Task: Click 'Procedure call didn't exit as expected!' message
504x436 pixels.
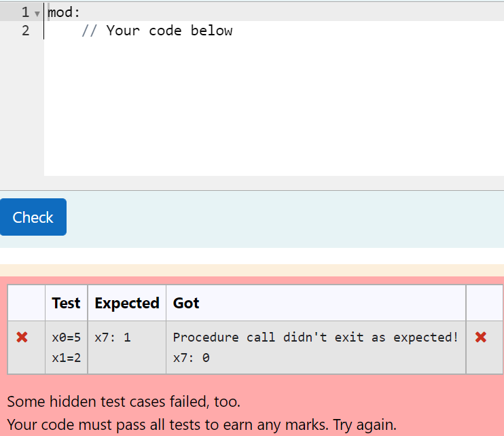Action: [315, 338]
